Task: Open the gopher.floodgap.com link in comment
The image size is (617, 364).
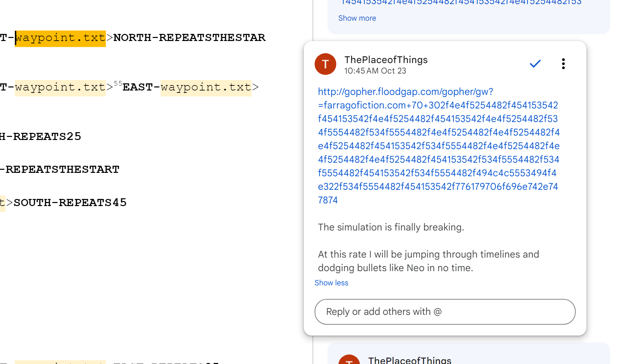Action: click(x=405, y=92)
